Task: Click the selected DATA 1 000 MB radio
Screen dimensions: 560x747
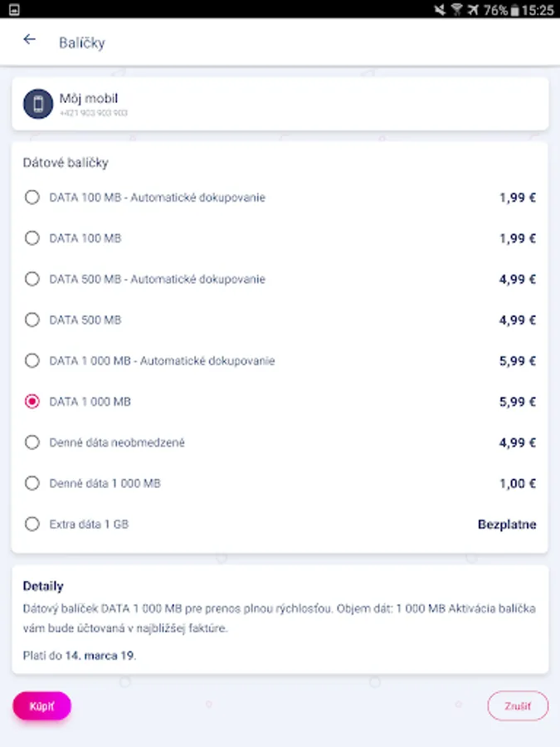Action: [x=32, y=402]
